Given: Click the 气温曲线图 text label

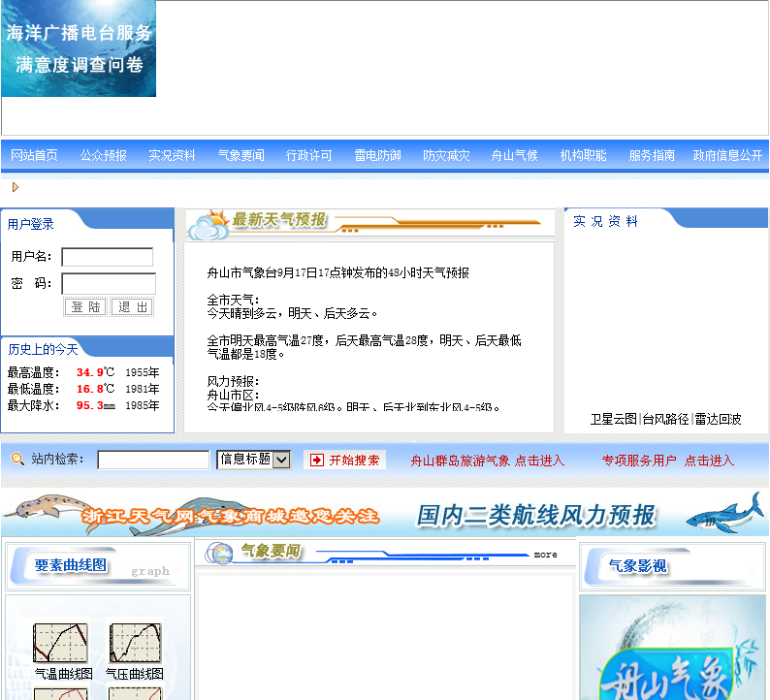Looking at the screenshot, I should point(63,674).
